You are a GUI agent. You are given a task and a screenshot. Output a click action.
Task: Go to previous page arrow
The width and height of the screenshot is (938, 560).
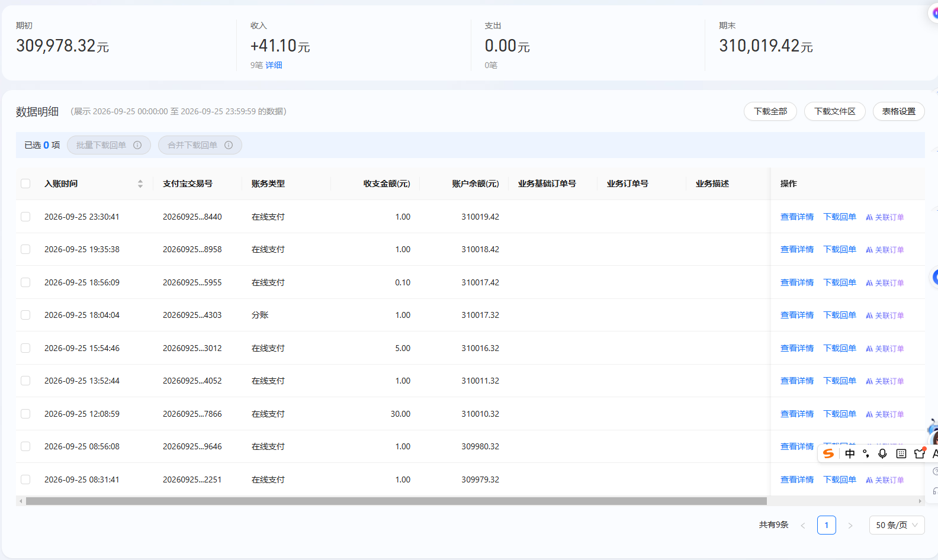pyautogui.click(x=803, y=526)
